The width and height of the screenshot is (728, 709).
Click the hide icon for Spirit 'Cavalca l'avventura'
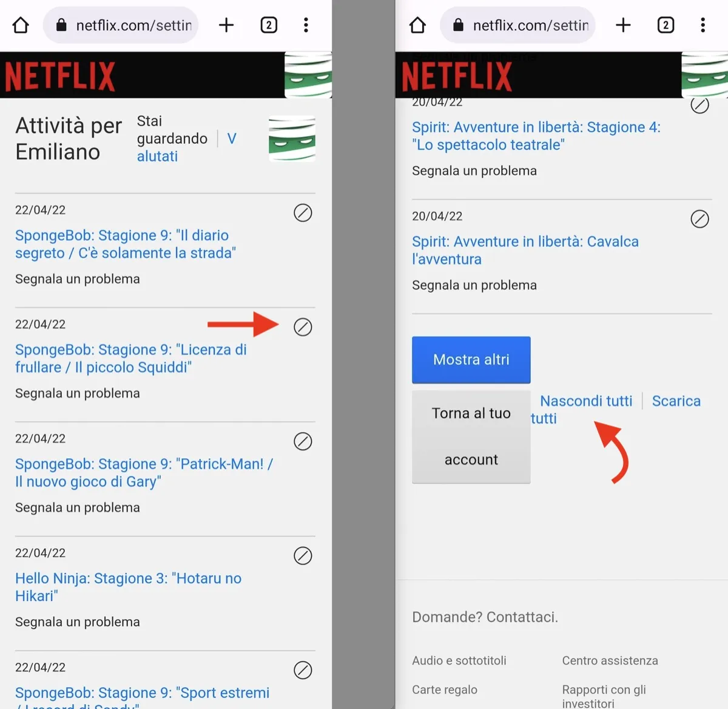(x=700, y=219)
